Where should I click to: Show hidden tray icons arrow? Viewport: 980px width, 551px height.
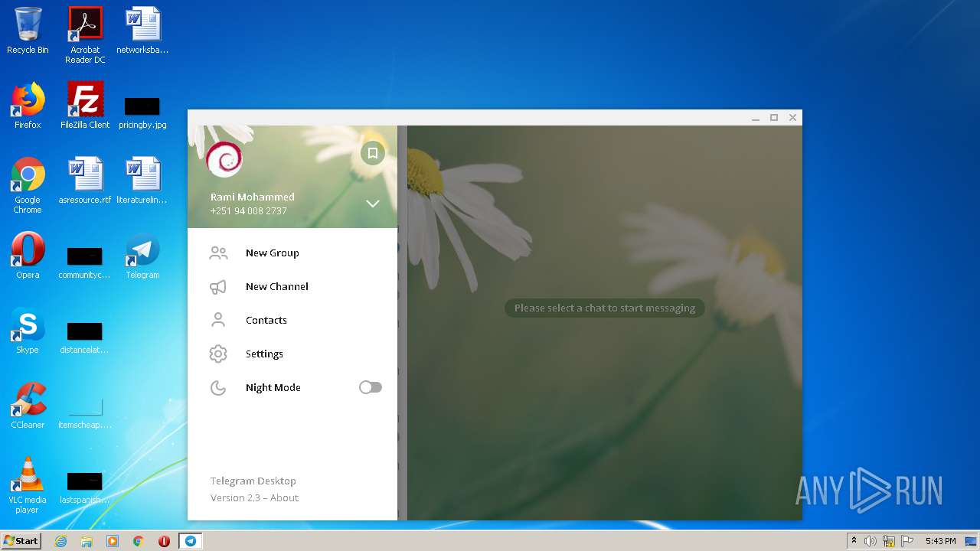[854, 541]
